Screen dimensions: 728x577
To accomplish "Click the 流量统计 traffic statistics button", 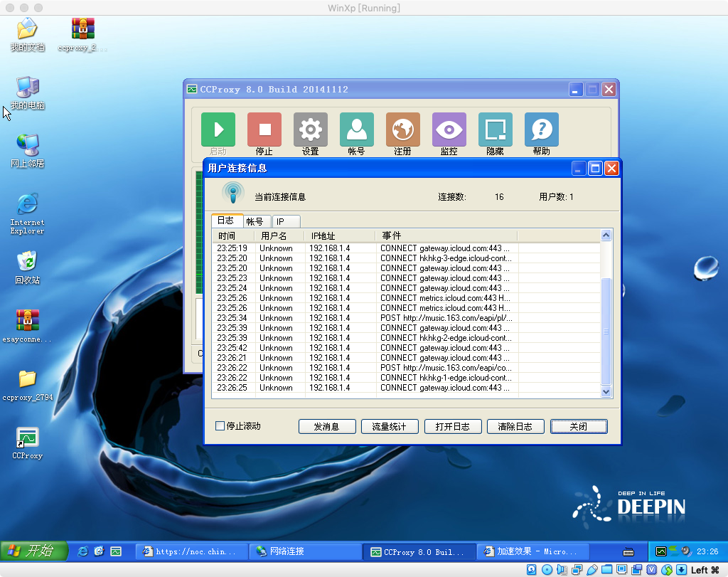I will click(389, 426).
